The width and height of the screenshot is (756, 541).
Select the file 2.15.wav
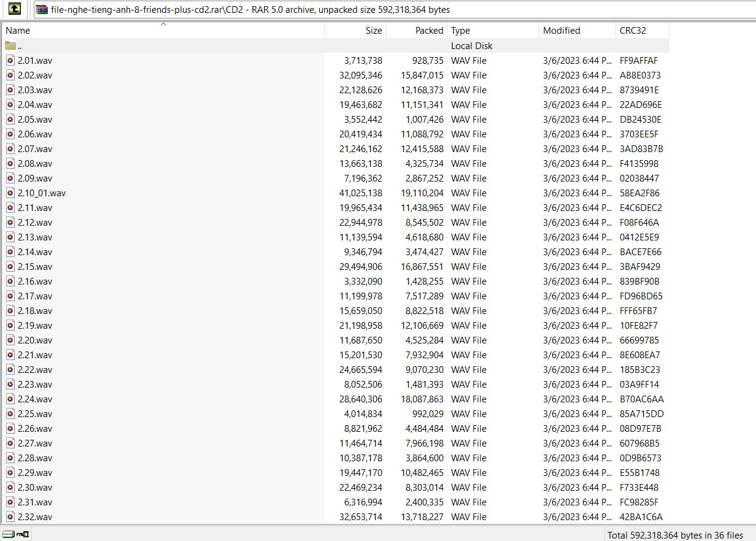[35, 266]
